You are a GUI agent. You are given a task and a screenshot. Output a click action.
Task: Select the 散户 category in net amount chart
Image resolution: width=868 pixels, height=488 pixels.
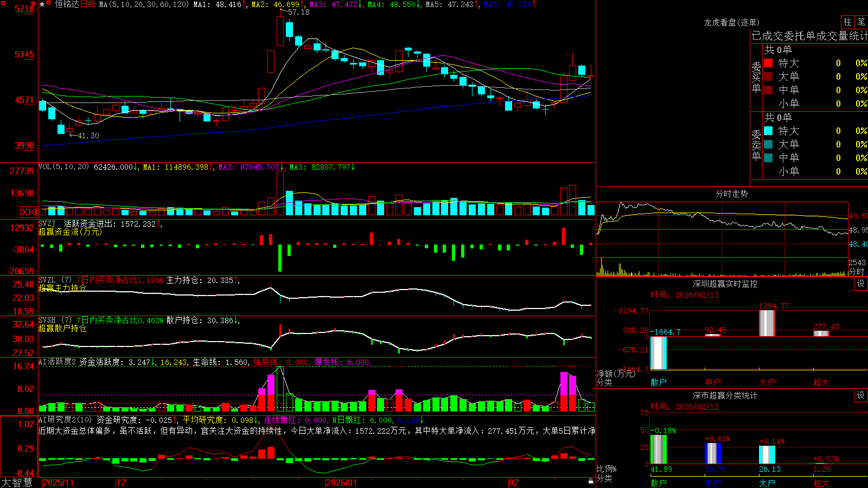coord(659,382)
